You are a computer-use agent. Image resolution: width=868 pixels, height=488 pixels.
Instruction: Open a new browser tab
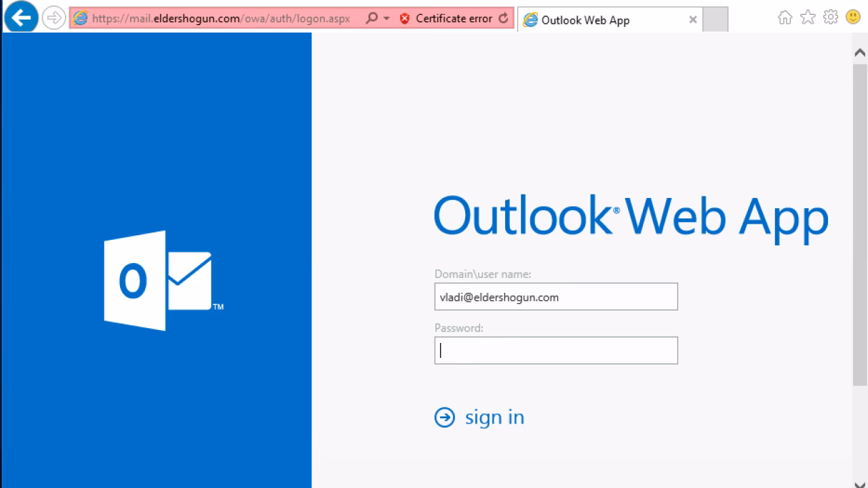click(x=715, y=20)
